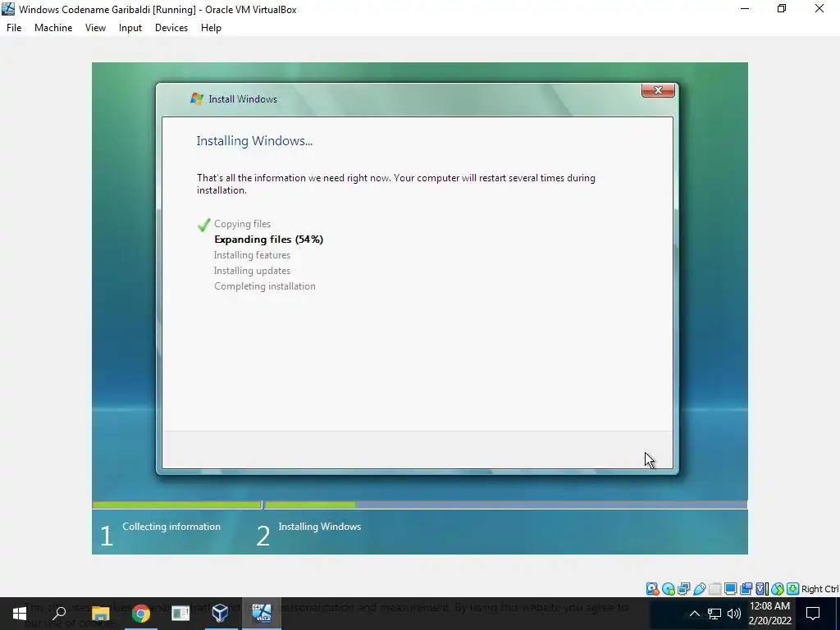Image resolution: width=840 pixels, height=630 pixels.
Task: Click the shared folders indicator icon
Action: coord(714,589)
